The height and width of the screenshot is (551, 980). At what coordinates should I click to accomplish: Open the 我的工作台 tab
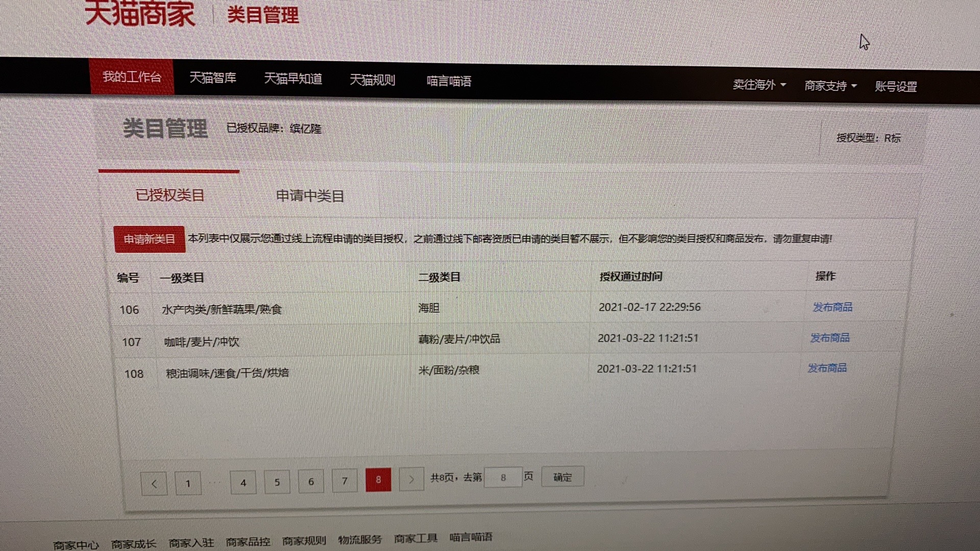132,77
